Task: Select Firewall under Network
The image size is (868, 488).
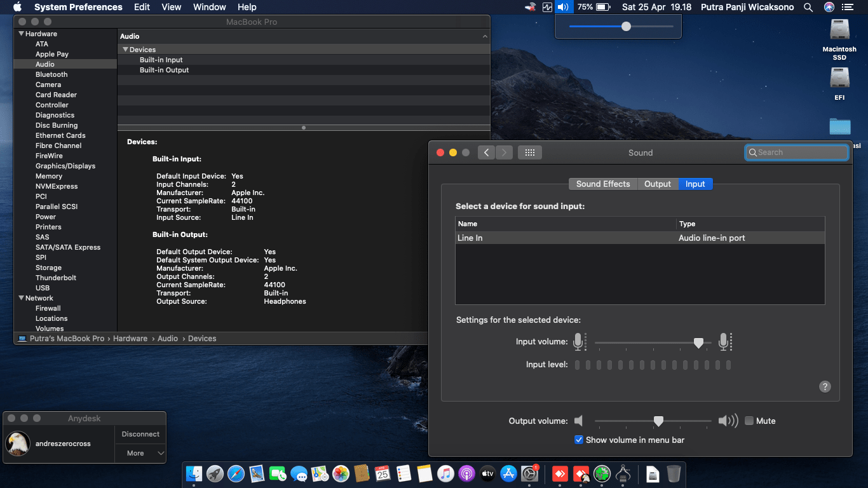Action: tap(48, 308)
